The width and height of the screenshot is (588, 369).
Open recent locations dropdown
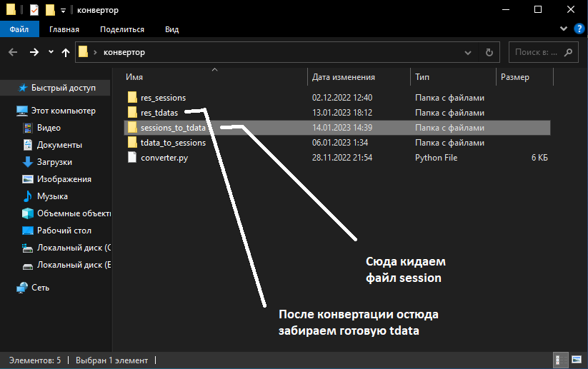click(x=51, y=52)
